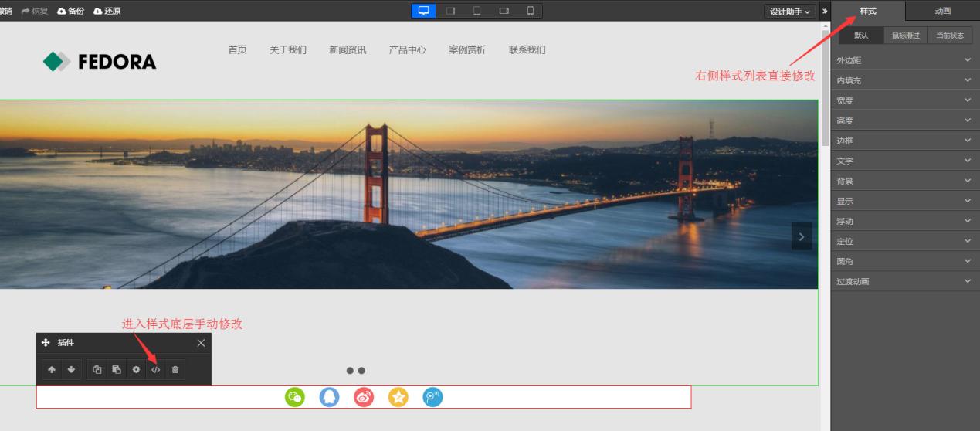The image size is (980, 431).
Task: Click the Weibo share icon
Action: pos(364,397)
